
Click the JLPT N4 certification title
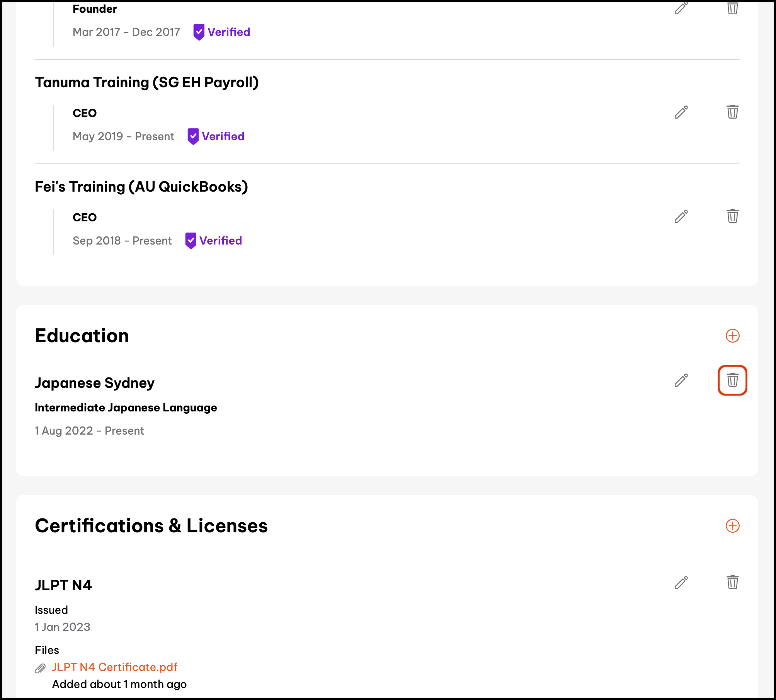point(63,585)
